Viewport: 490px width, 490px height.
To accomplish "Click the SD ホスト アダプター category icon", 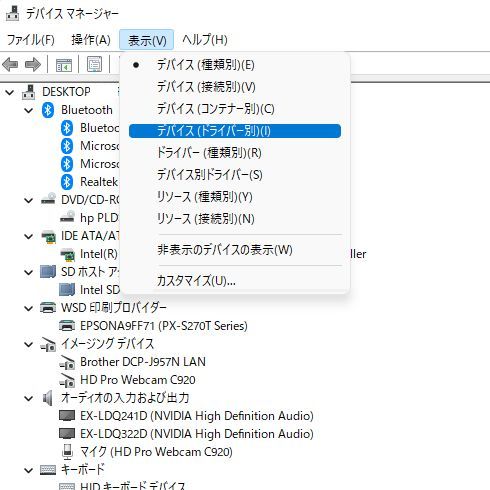I will [48, 272].
